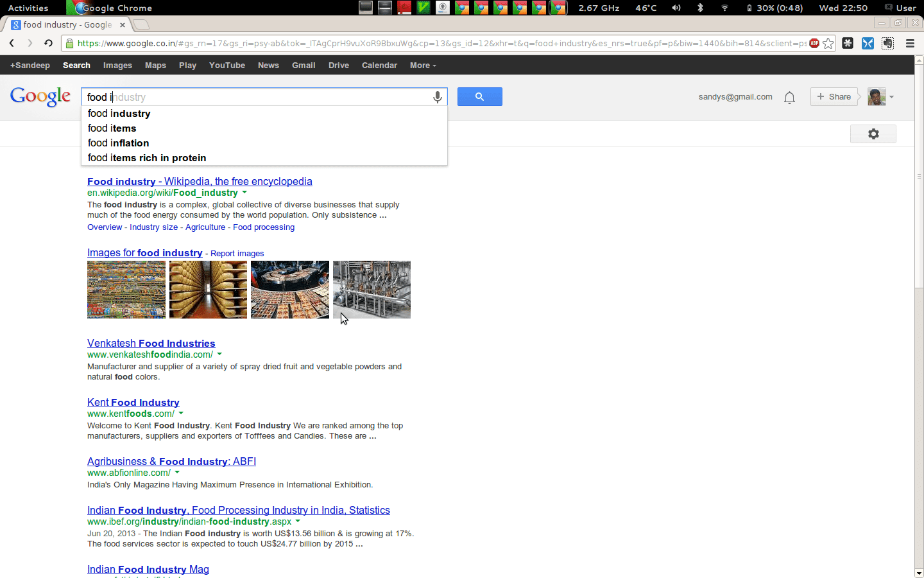Viewport: 924px width, 578px height.
Task: Click the 'Food processing' sitelink
Action: tap(264, 227)
